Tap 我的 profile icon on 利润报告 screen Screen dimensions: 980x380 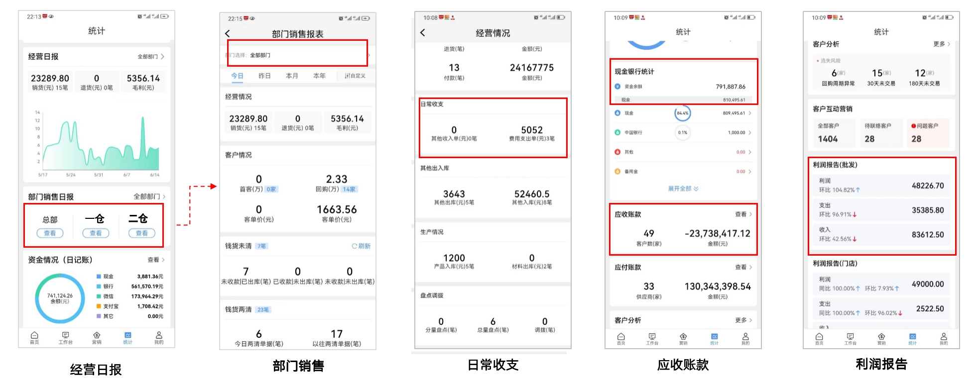click(943, 338)
